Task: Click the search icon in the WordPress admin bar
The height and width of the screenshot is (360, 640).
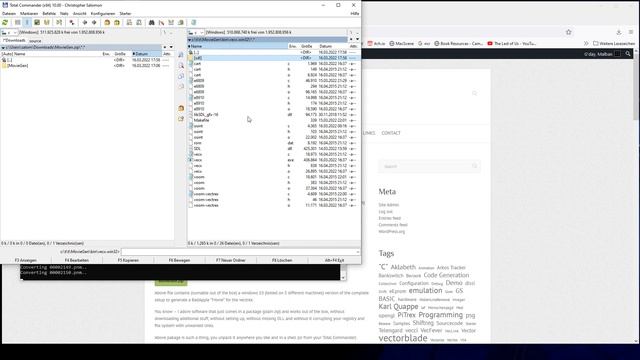Action: click(x=628, y=54)
